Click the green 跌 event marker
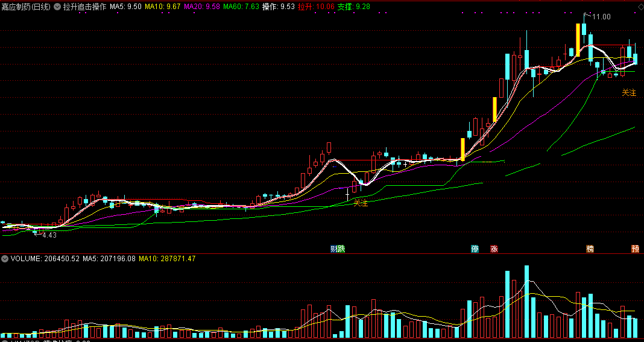Viewport: 644px width, 342px height. click(341, 249)
